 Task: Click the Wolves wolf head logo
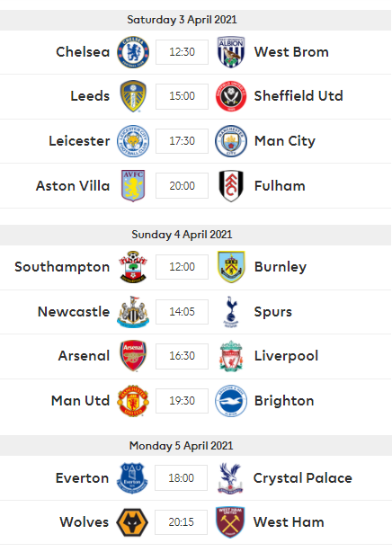132,522
